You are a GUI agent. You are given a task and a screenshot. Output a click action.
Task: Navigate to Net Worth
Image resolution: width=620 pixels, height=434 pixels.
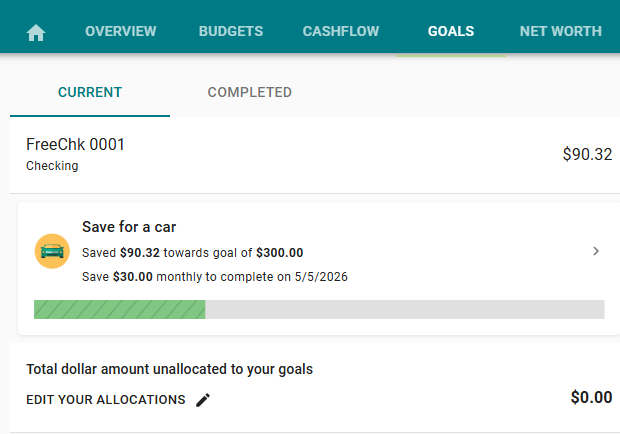(x=561, y=31)
